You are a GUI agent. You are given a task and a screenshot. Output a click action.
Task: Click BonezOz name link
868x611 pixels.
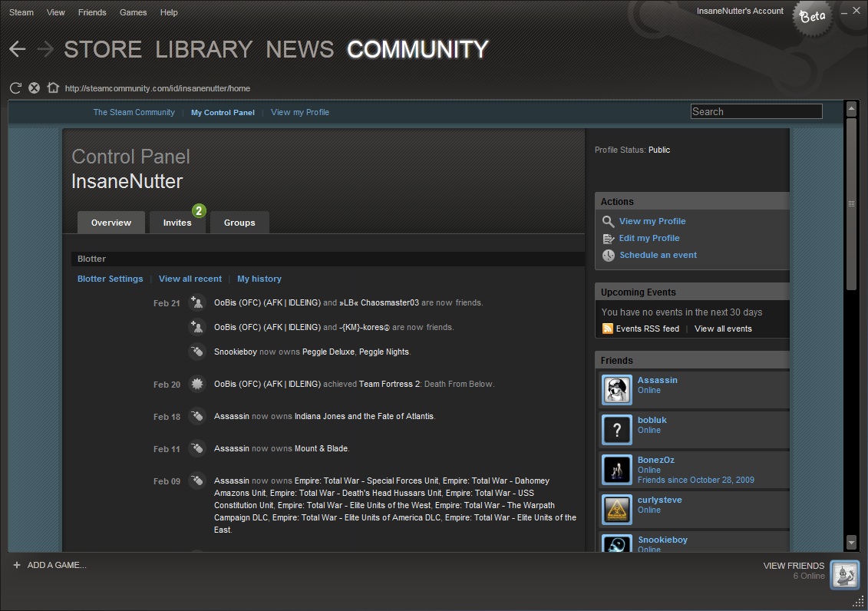click(656, 460)
